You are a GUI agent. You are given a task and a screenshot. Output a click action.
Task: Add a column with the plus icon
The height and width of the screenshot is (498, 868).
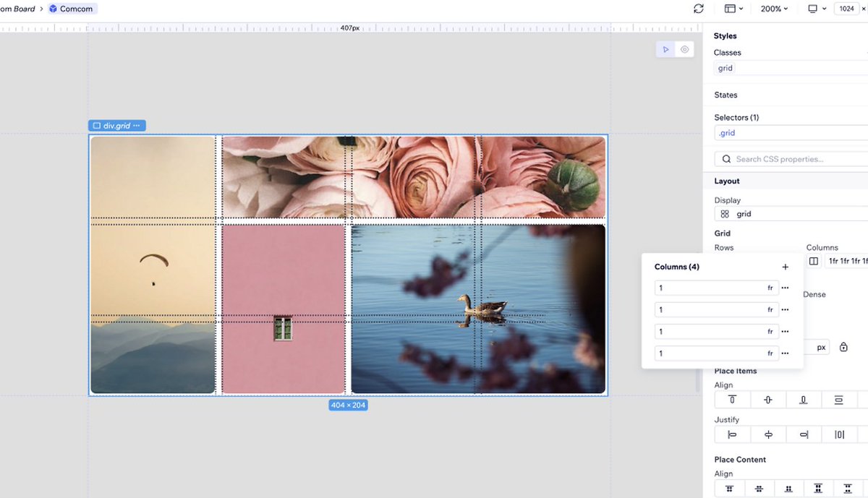(x=786, y=267)
